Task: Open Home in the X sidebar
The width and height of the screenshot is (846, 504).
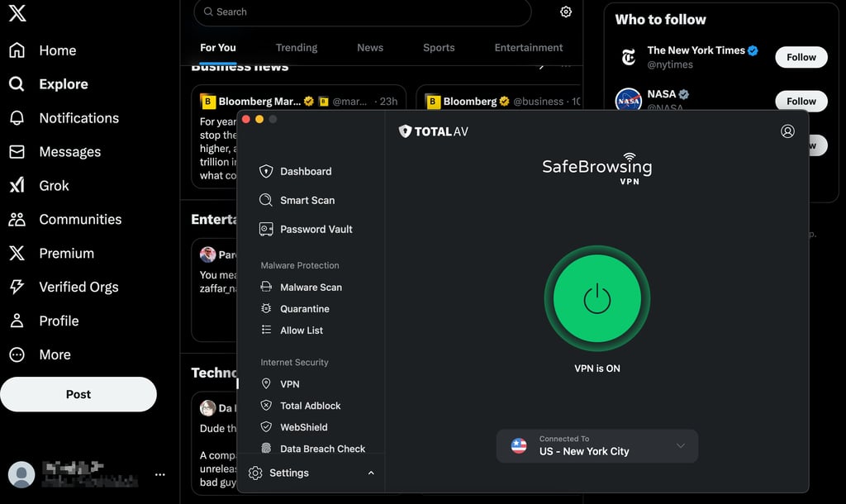Action: pyautogui.click(x=43, y=50)
